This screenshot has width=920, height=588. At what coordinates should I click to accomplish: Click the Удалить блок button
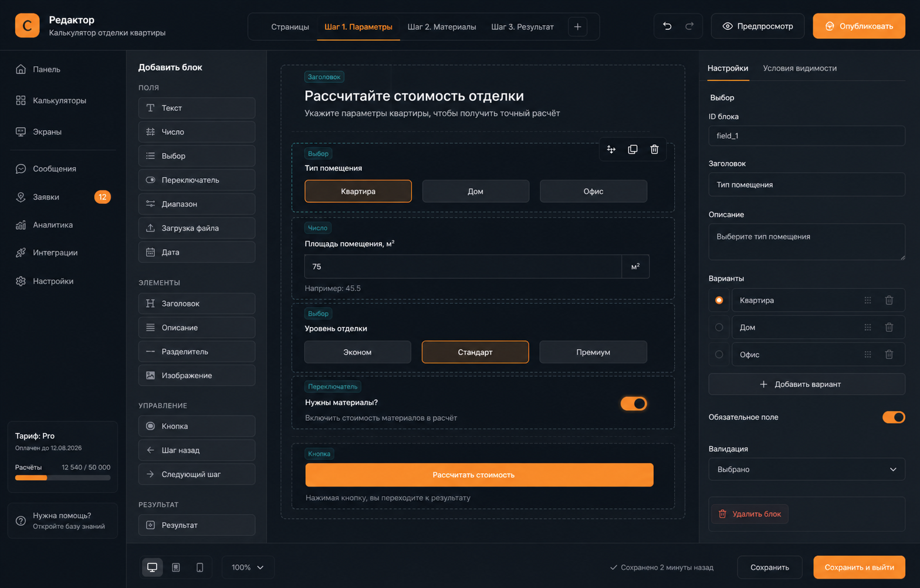point(750,514)
